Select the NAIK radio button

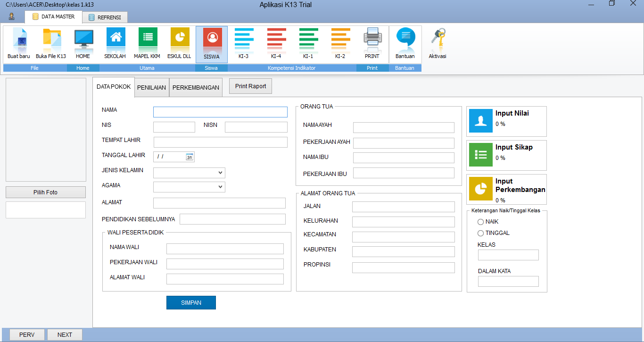(x=481, y=222)
